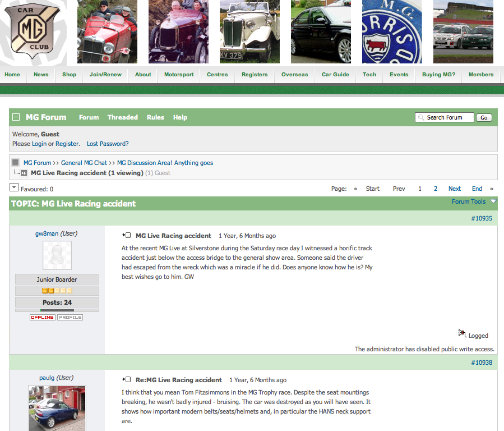Screen dimensions: 504x431
Task: Open 'MG Discussion Area! Anything goes' breadcrumb
Action: [x=165, y=163]
